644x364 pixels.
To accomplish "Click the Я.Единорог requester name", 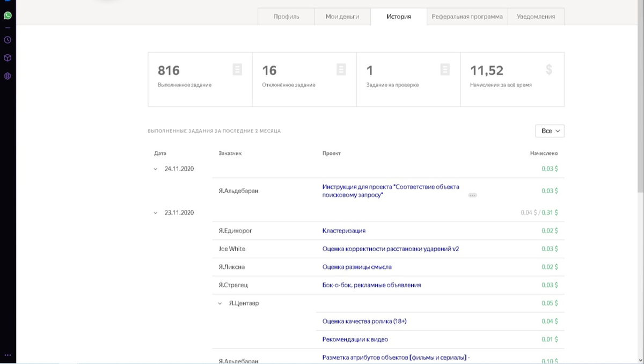I will (236, 231).
